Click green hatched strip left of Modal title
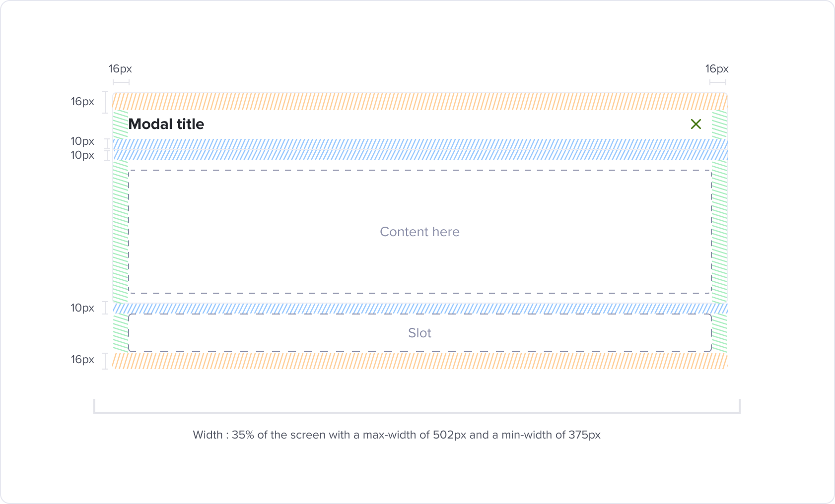 pyautogui.click(x=121, y=124)
